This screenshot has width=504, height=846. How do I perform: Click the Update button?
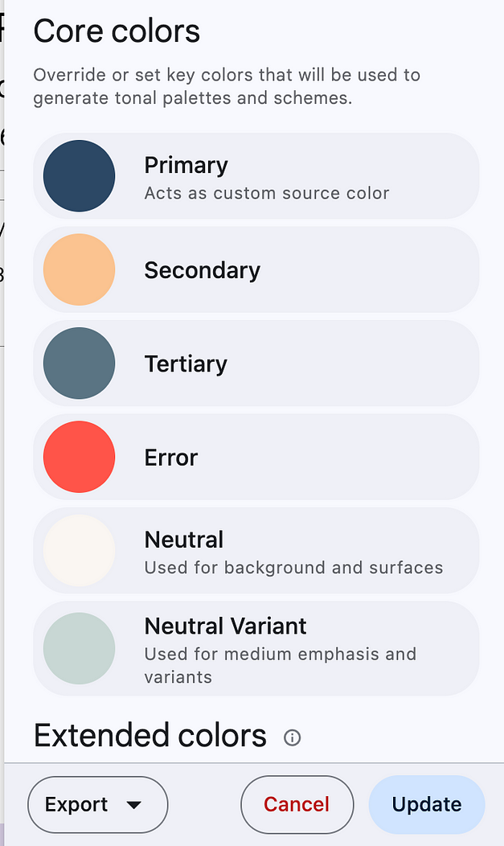(x=426, y=805)
